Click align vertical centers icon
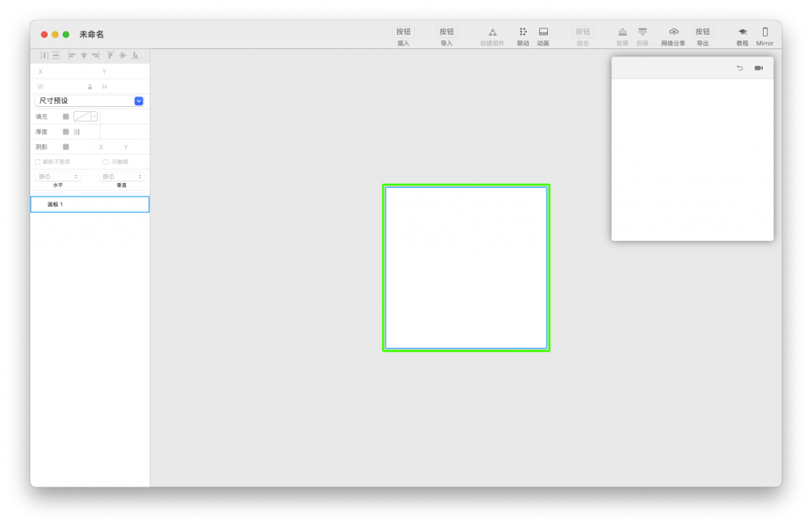Image resolution: width=812 pixels, height=527 pixels. click(x=123, y=55)
